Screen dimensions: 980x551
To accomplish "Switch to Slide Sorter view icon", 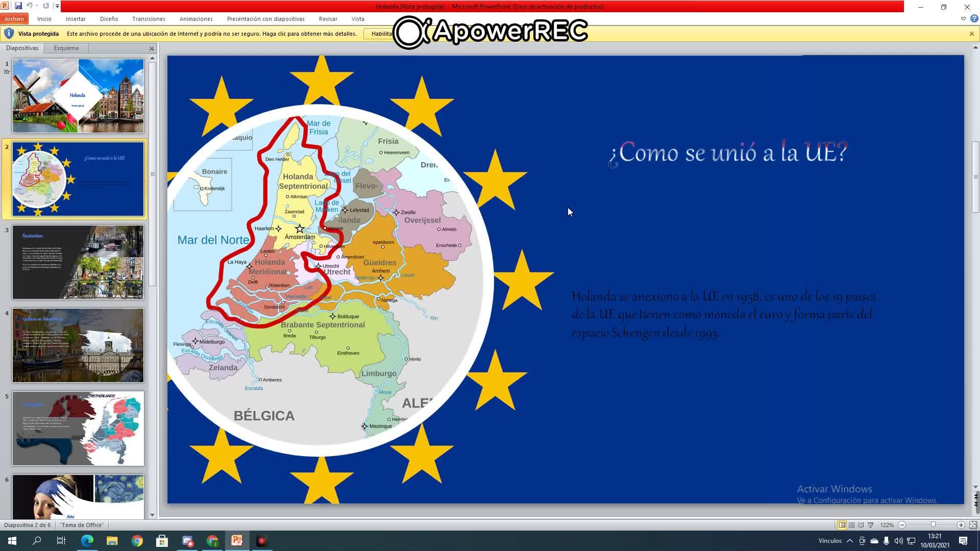I will tap(851, 525).
